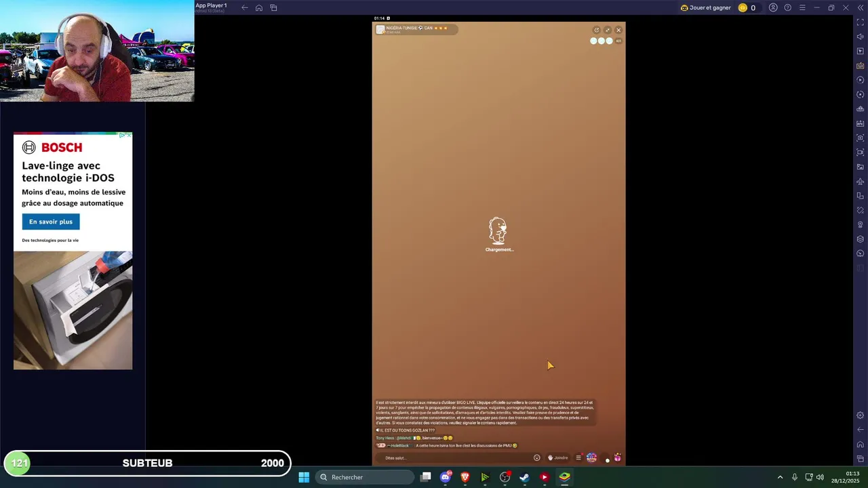This screenshot has height=488, width=868.
Task: Go to the App Player home icon
Action: point(259,7)
